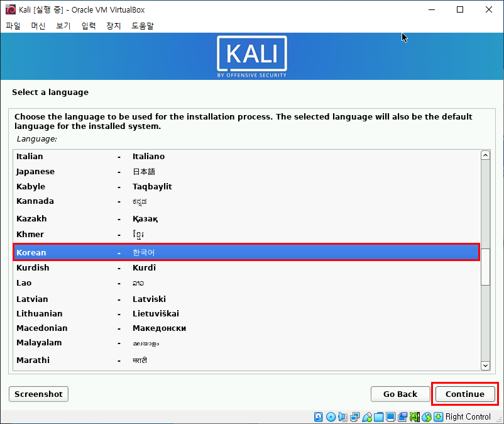The image size is (504, 424).
Task: Click the green CPU status icon
Action: pyautogui.click(x=414, y=416)
